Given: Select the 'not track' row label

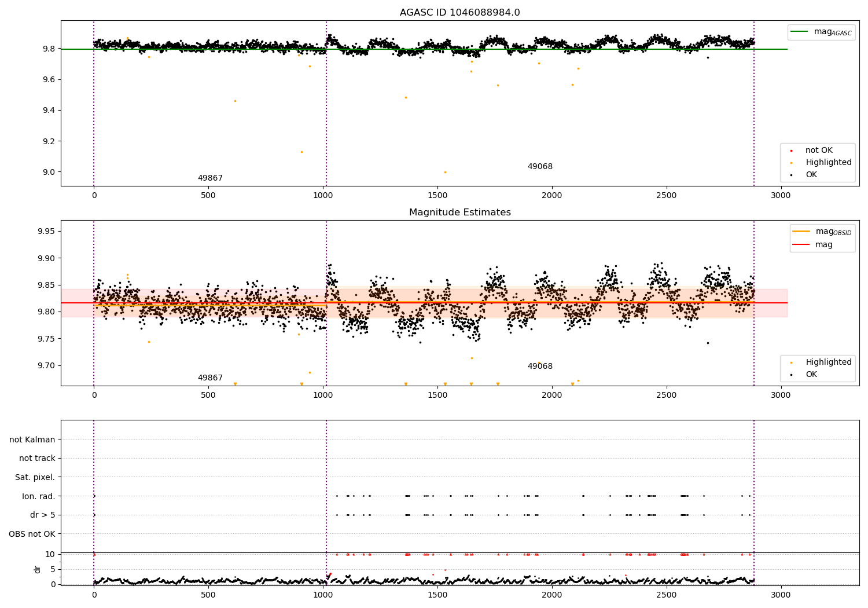Looking at the screenshot, I should (x=37, y=459).
